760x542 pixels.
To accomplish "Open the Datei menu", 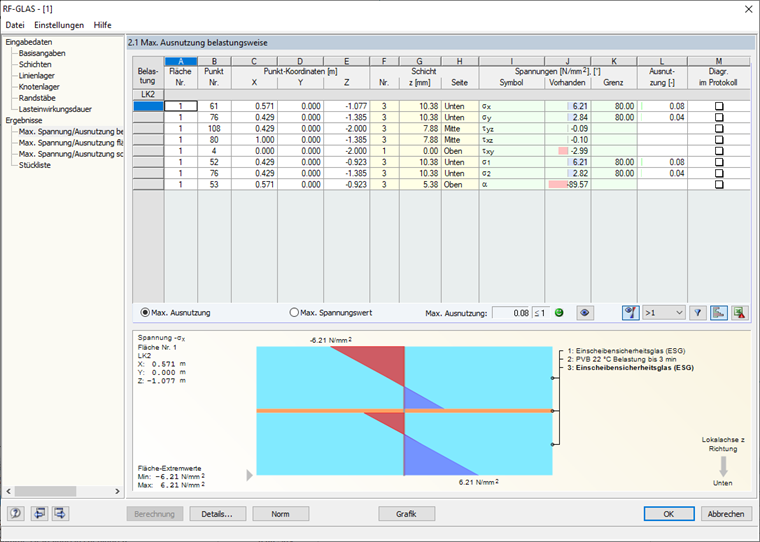I will [x=15, y=25].
